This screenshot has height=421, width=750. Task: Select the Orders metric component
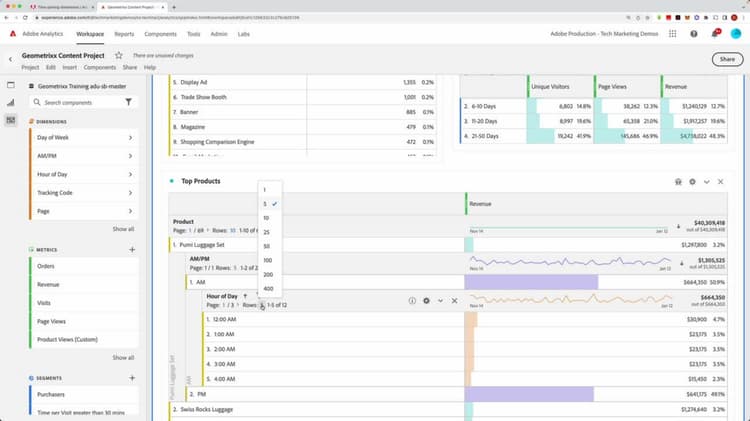tap(84, 266)
